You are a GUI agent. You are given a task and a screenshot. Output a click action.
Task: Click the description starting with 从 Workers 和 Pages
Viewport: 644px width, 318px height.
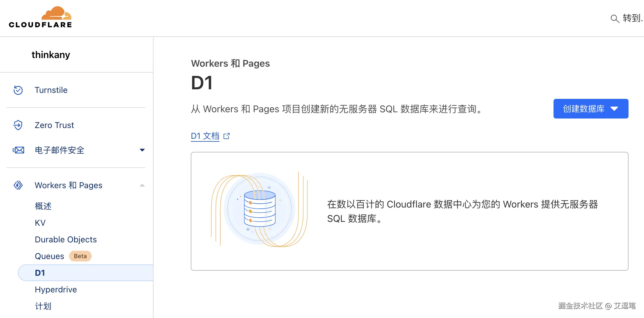coord(337,109)
